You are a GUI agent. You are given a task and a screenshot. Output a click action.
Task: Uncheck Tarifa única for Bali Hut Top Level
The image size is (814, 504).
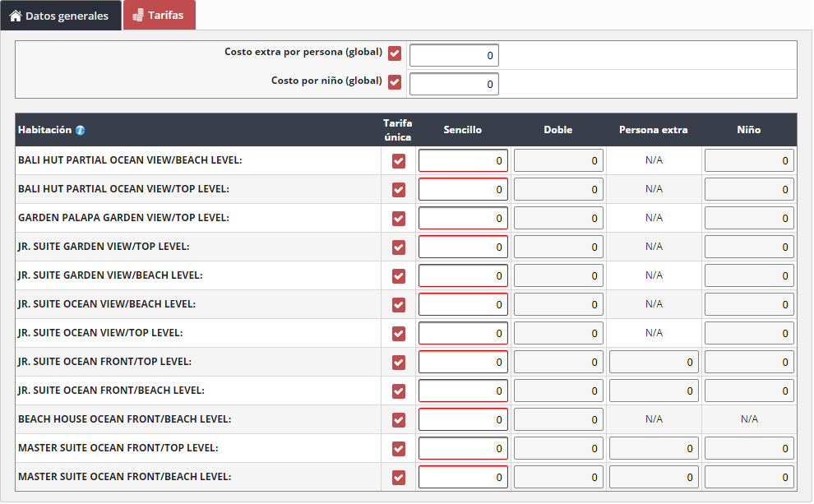coord(399,190)
